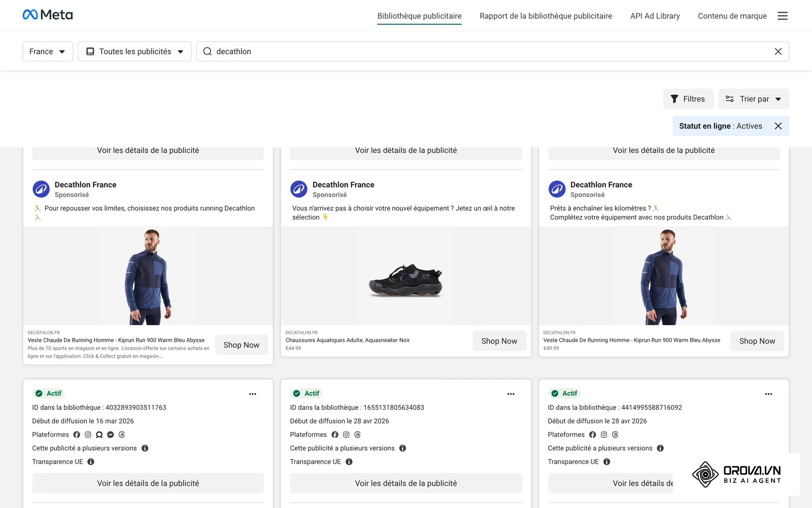Click Facebook platform icon on ad 4032893903511763
This screenshot has height=508, width=812.
coord(77,435)
